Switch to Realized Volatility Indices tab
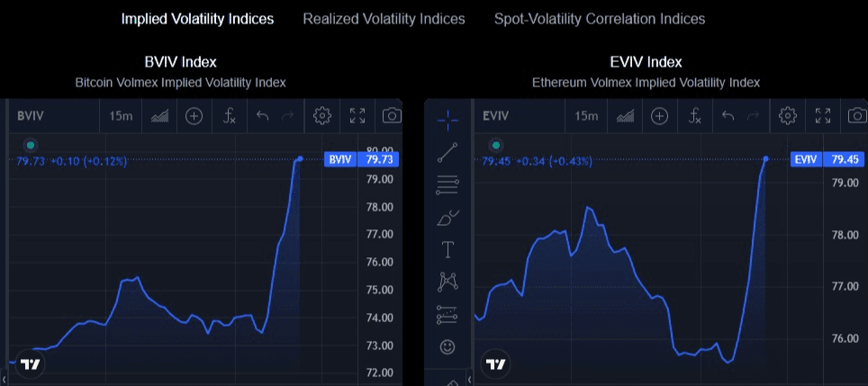 (x=384, y=19)
